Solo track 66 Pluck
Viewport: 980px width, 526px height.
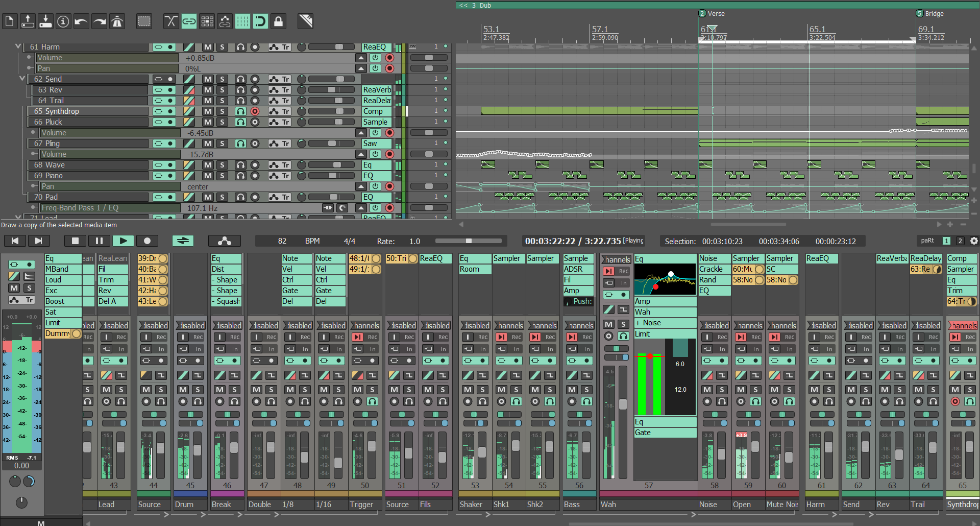[x=222, y=122]
